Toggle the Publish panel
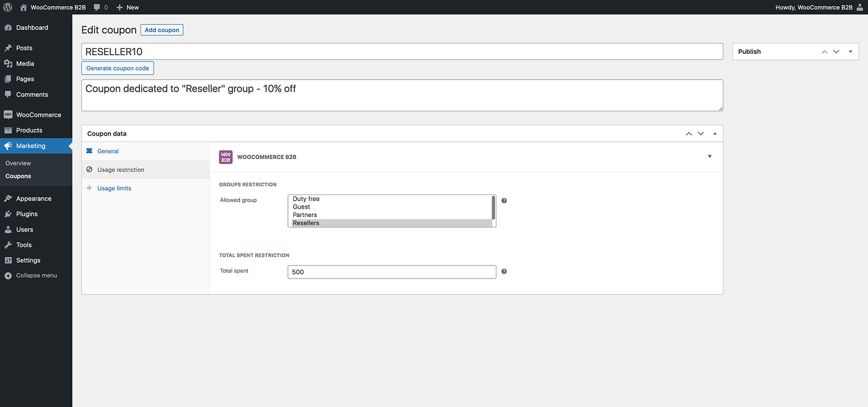This screenshot has height=407, width=868. pos(850,52)
